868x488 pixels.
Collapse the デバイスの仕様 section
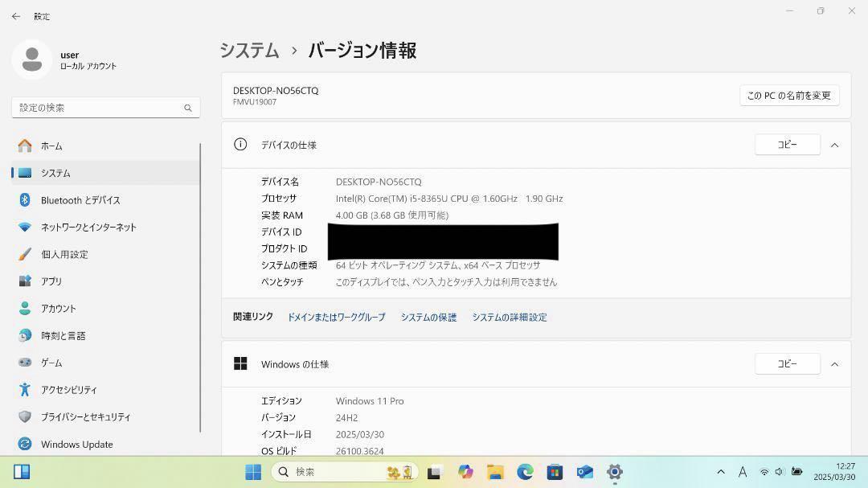[x=835, y=146]
